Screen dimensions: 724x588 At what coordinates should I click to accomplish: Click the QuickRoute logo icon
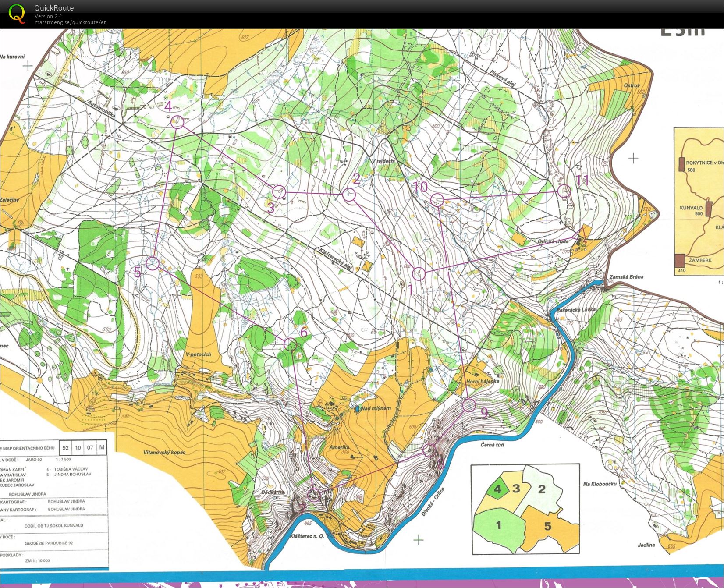[x=17, y=13]
